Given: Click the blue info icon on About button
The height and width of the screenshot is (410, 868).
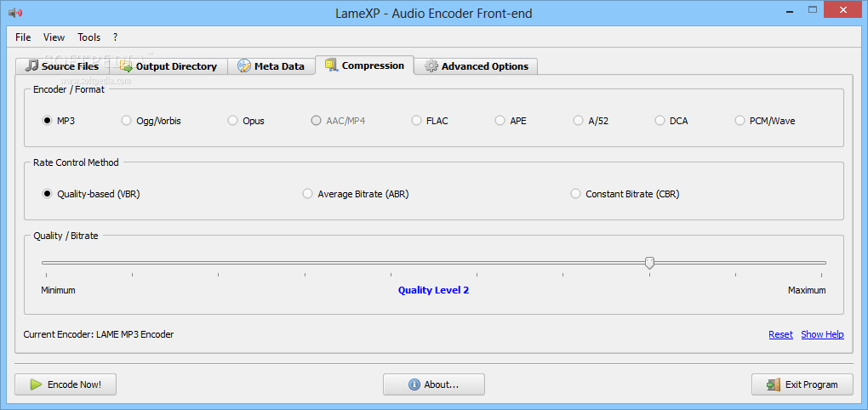Looking at the screenshot, I should (414, 384).
